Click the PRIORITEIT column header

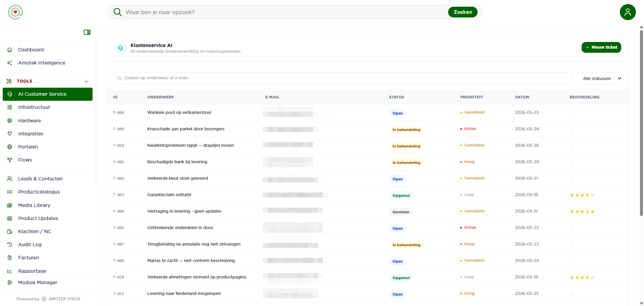(x=471, y=97)
